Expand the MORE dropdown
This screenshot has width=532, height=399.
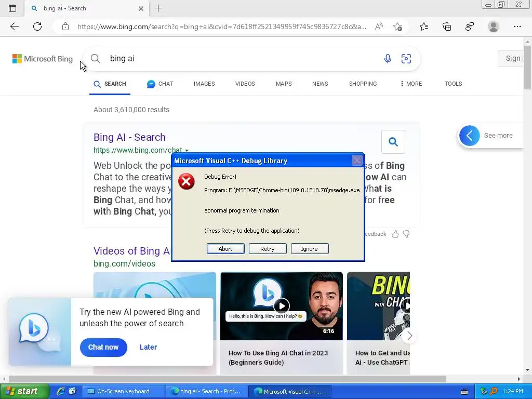[411, 84]
